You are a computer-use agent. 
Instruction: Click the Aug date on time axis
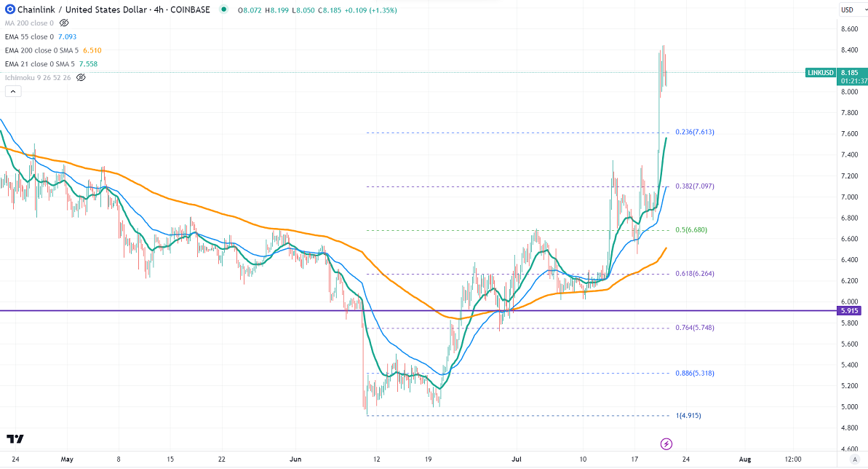tap(745, 459)
